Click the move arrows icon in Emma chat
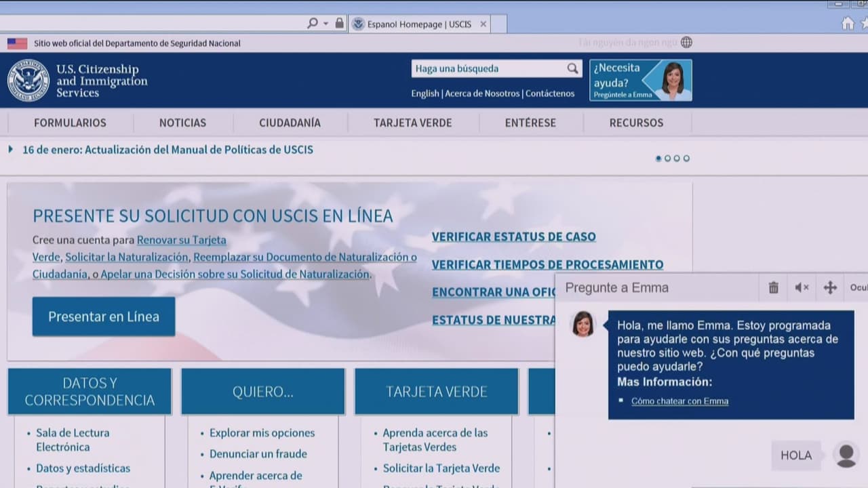This screenshot has height=488, width=868. 830,288
